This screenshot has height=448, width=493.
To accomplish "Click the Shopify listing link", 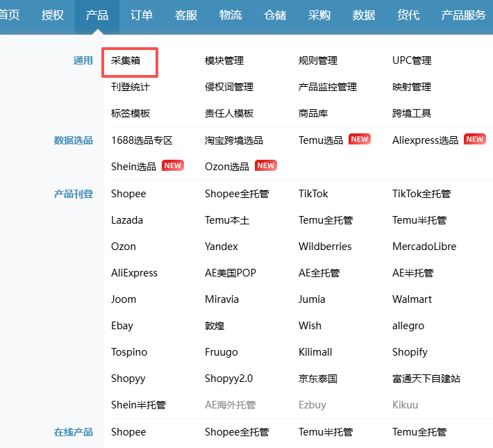I will 410,352.
